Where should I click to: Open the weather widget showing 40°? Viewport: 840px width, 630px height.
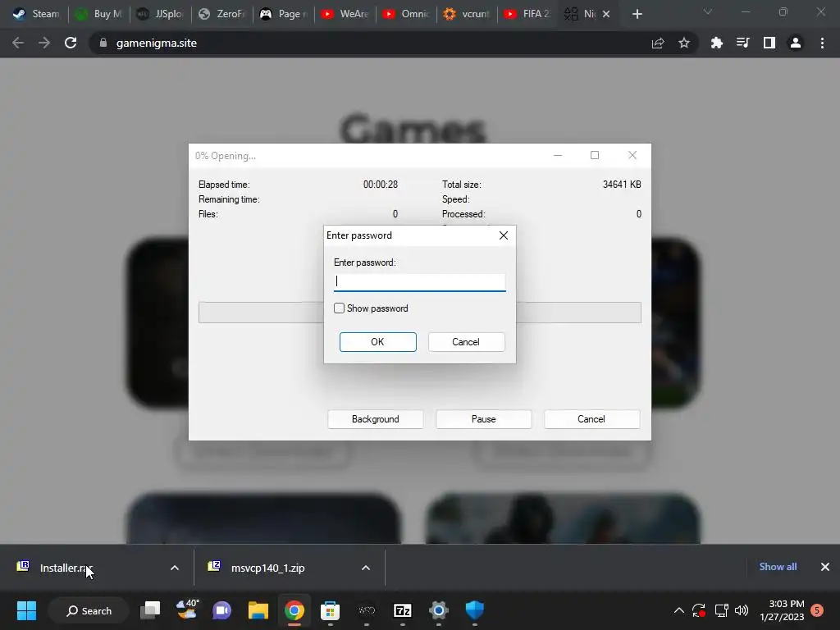click(x=186, y=610)
